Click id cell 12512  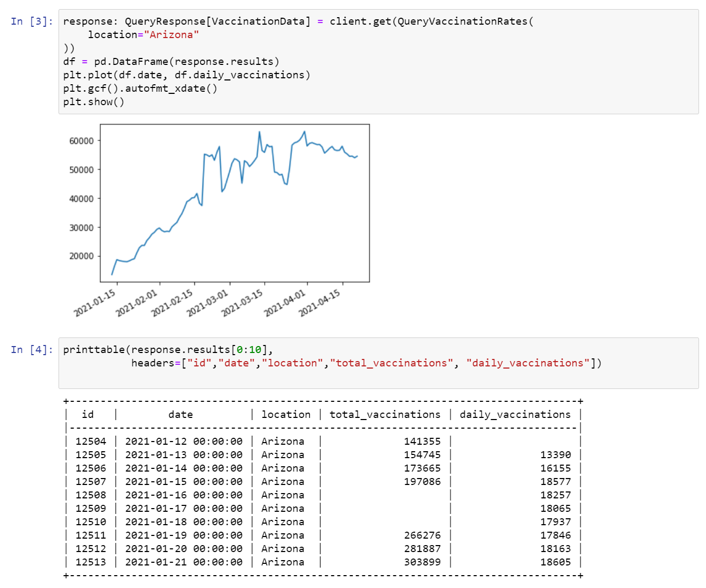[91, 549]
